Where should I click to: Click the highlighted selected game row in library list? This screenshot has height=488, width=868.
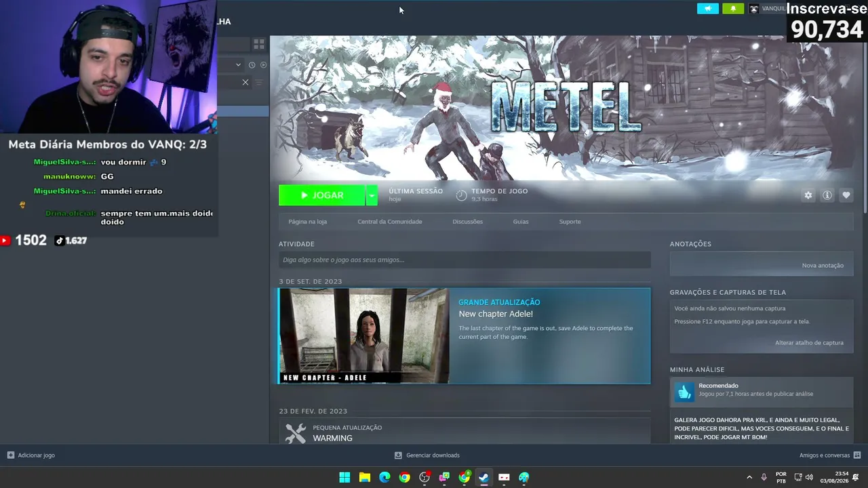(243, 110)
